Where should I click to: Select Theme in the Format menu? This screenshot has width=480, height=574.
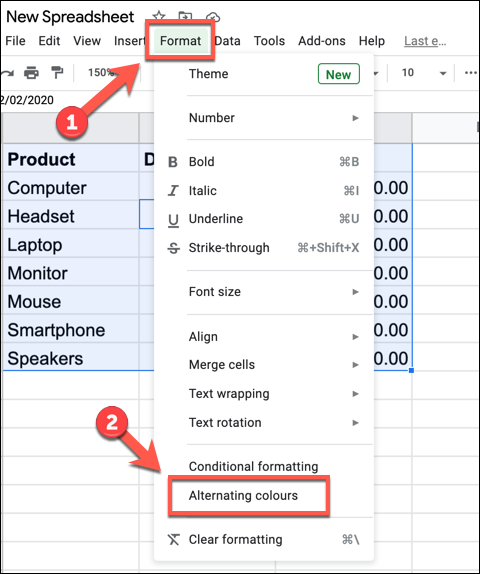[264, 74]
